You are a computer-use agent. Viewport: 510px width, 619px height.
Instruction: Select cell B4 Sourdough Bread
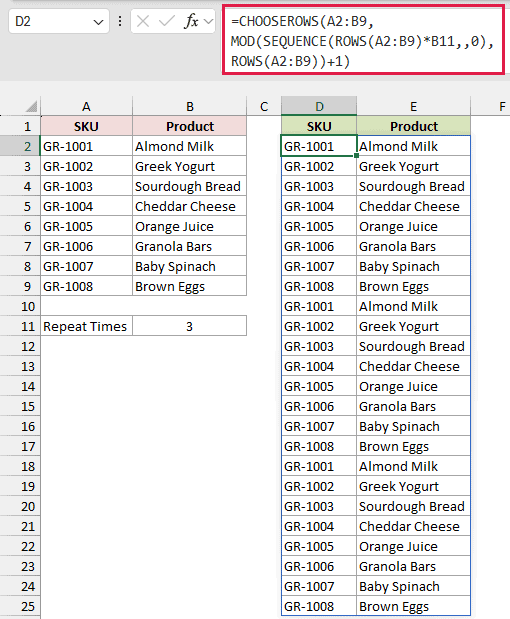pyautogui.click(x=190, y=186)
